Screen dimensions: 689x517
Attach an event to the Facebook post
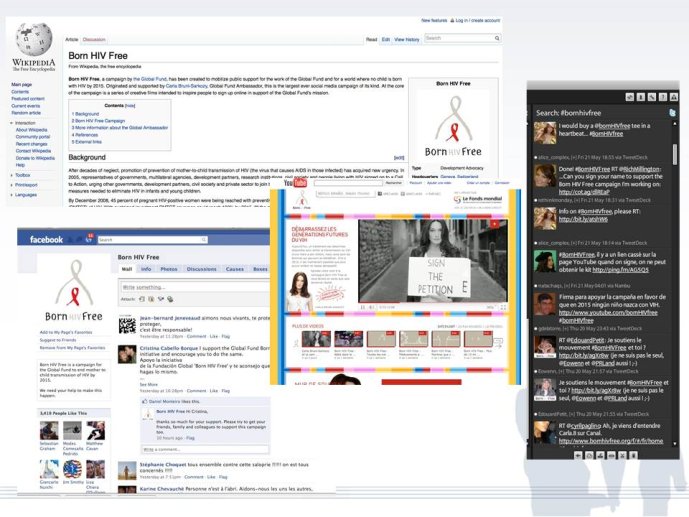[x=160, y=299]
